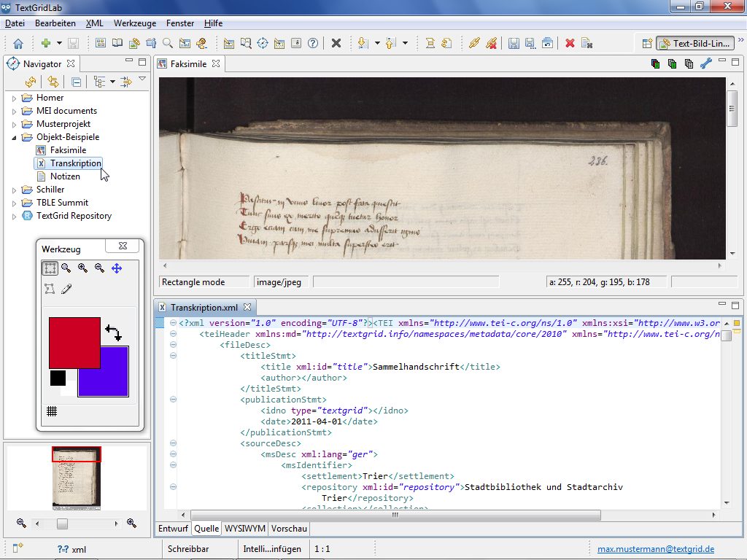Open the Text-Bild-Link perspective button
This screenshot has width=747, height=560.
coord(694,44)
